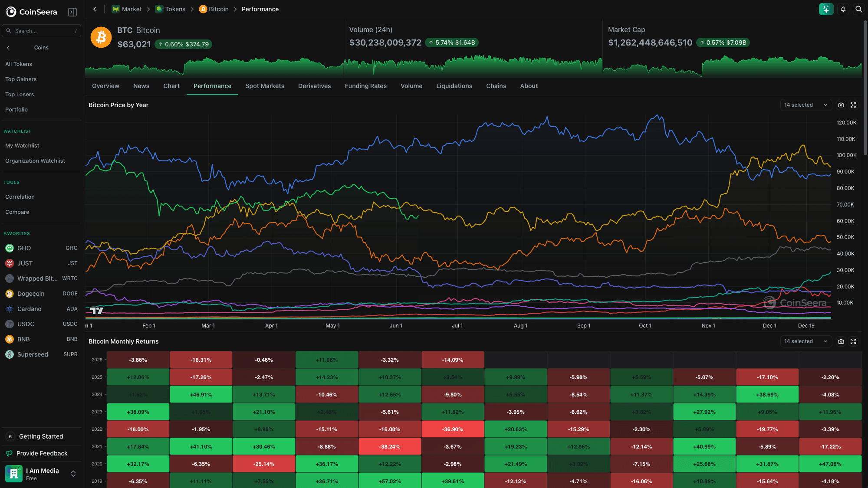Open the About tab
868x488 pixels.
pyautogui.click(x=529, y=86)
